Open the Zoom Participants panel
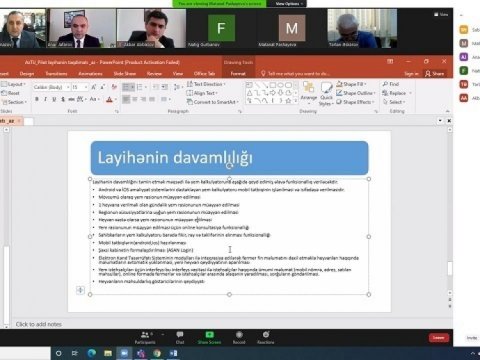Screen dimensions: 480x360 click(x=145, y=337)
